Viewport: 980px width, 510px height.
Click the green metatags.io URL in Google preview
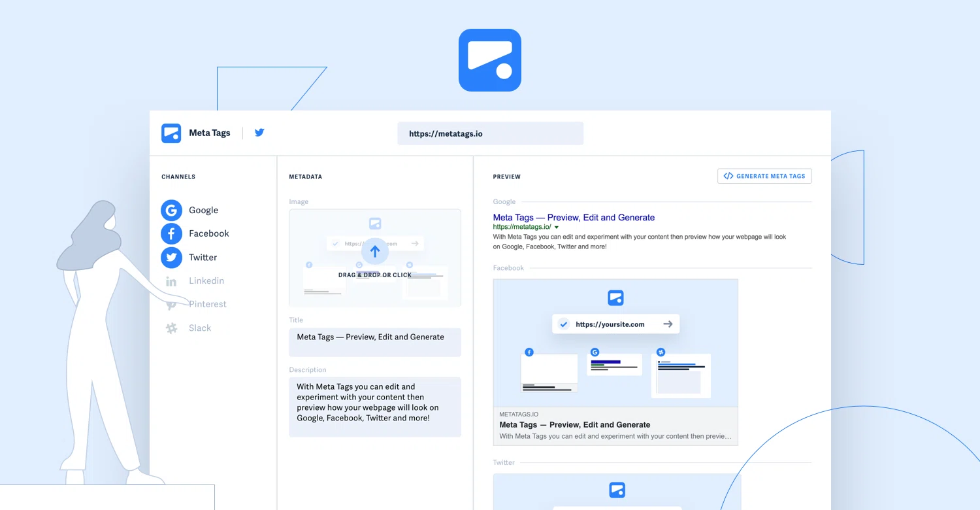pos(522,227)
